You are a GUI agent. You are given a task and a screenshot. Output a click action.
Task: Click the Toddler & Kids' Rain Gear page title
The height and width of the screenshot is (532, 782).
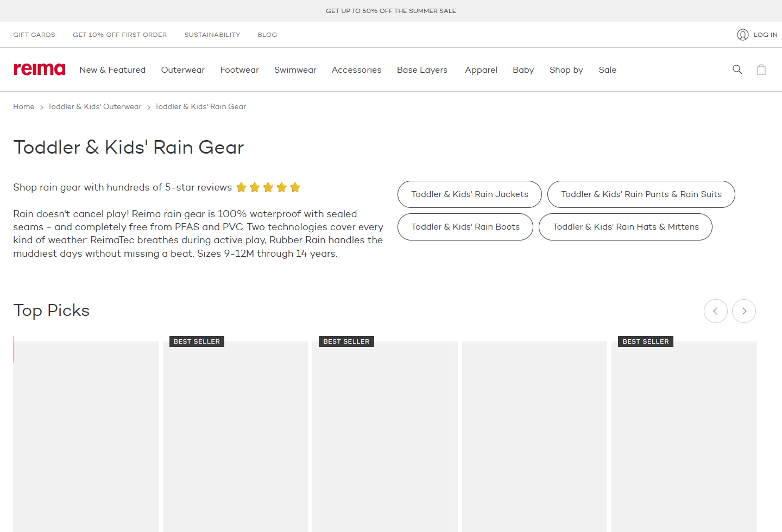click(129, 147)
